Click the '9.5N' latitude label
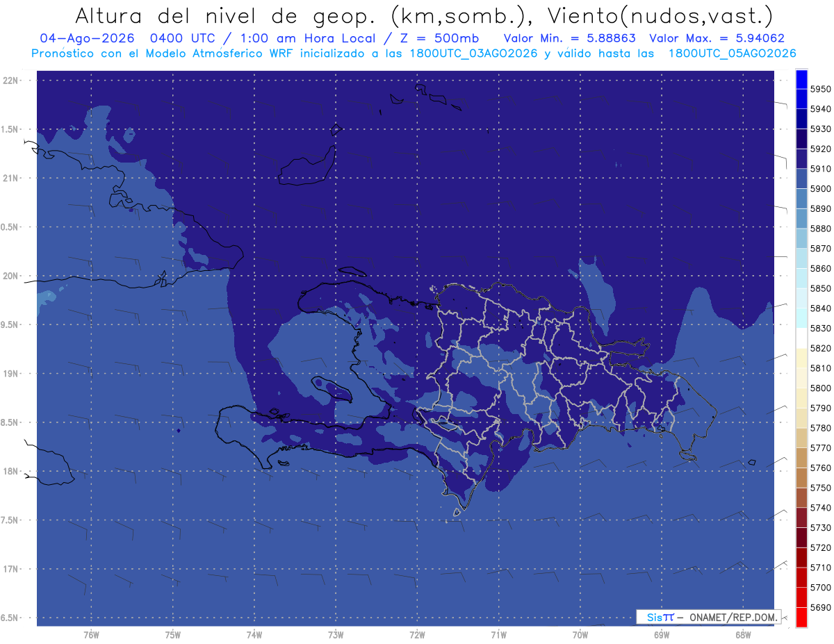Image resolution: width=834 pixels, height=644 pixels. pyautogui.click(x=9, y=324)
